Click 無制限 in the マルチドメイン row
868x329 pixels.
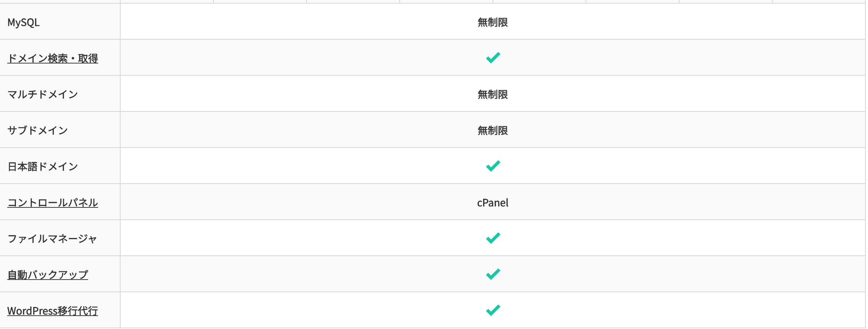tap(492, 95)
